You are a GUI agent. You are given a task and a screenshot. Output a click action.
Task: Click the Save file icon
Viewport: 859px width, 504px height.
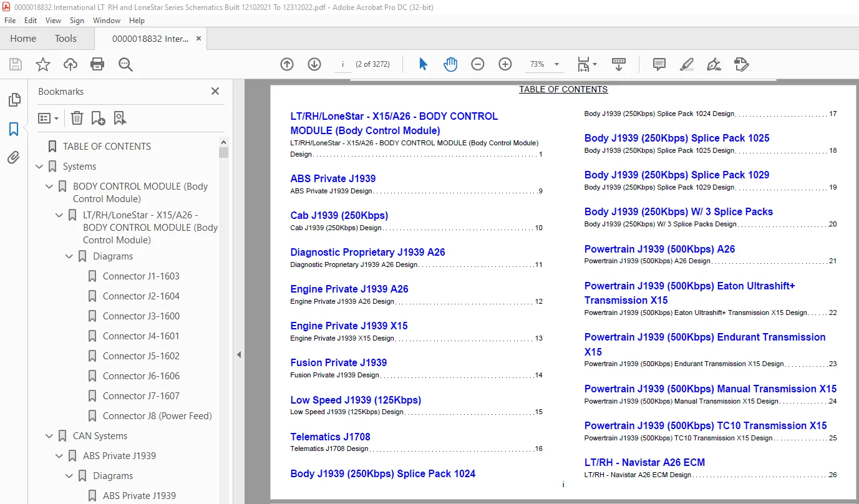16,64
